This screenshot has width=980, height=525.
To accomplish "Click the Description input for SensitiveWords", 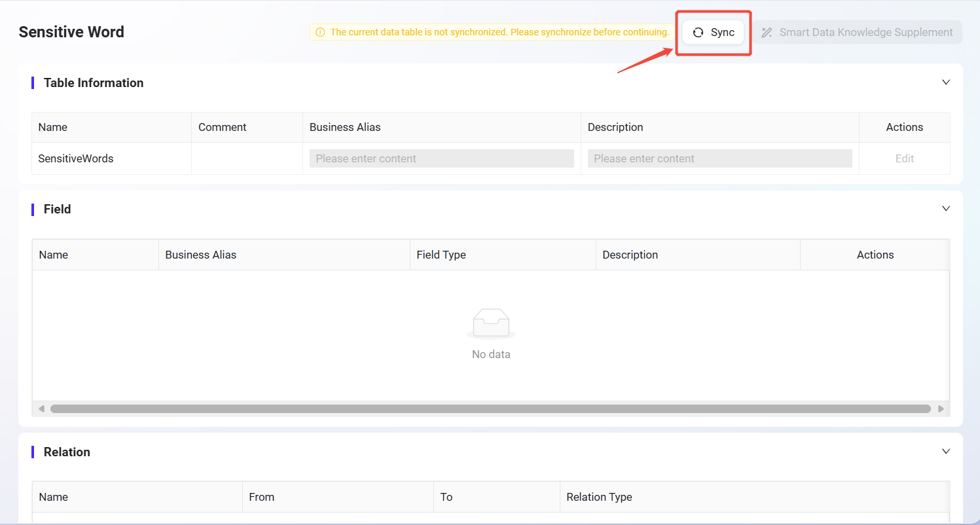I will tap(719, 158).
